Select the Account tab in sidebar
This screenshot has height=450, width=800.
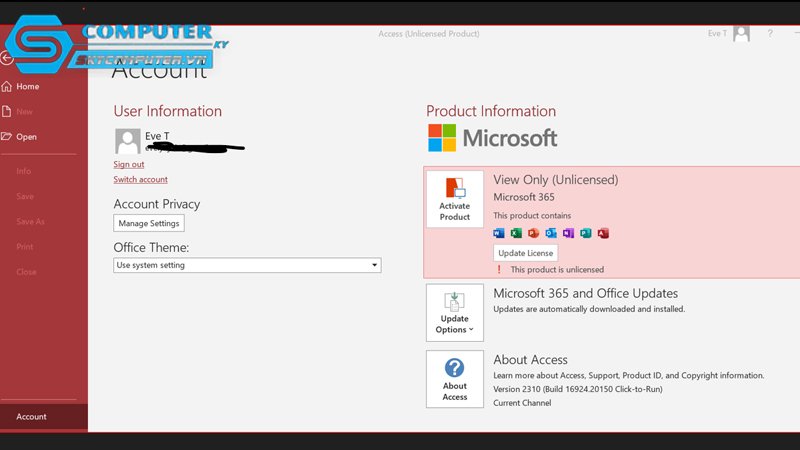coord(44,417)
